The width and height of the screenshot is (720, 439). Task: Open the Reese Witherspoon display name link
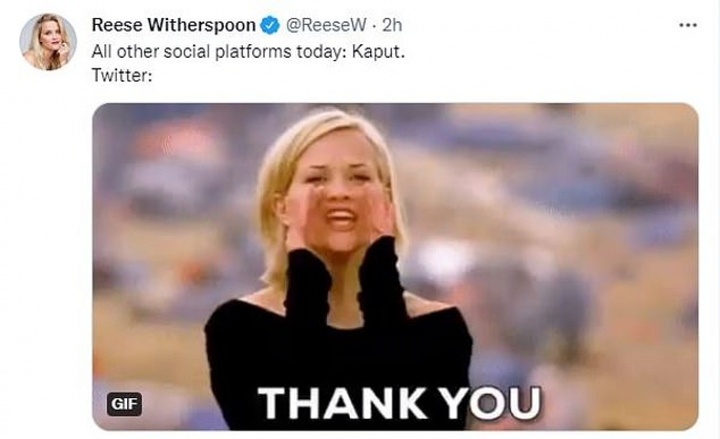click(174, 25)
